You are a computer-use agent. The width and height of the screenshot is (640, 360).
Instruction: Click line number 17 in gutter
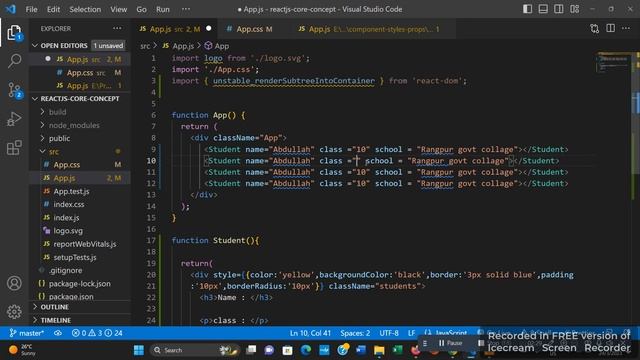click(x=151, y=240)
